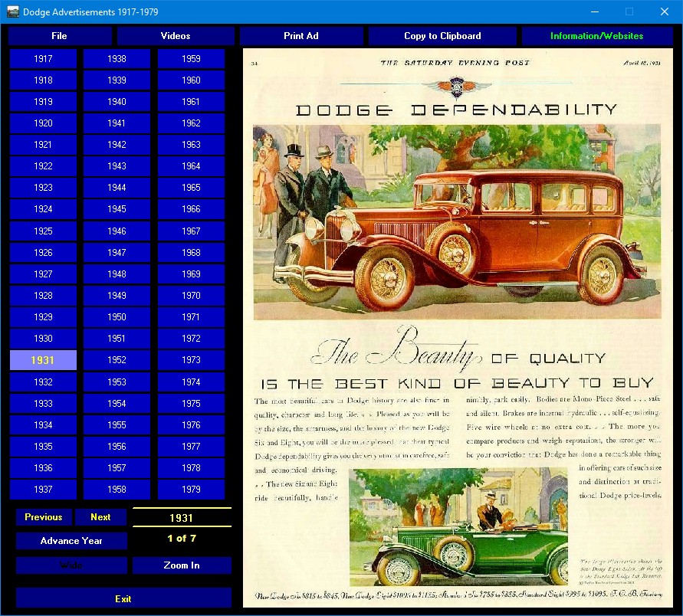Select the year 1918

43,80
